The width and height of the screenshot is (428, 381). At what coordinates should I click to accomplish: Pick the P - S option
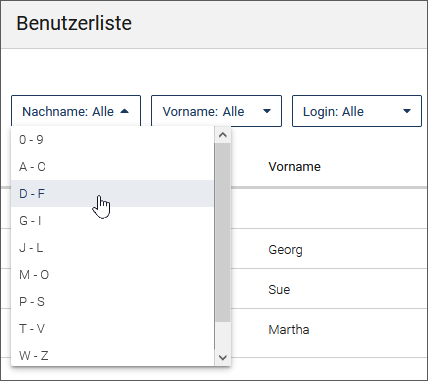coord(112,302)
